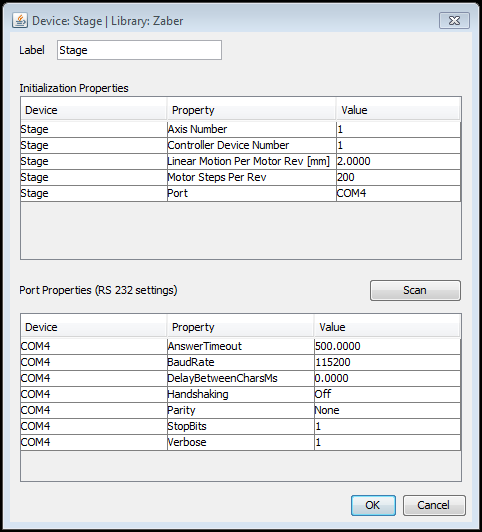
Task: Click the Java icon in title bar
Action: pos(20,21)
